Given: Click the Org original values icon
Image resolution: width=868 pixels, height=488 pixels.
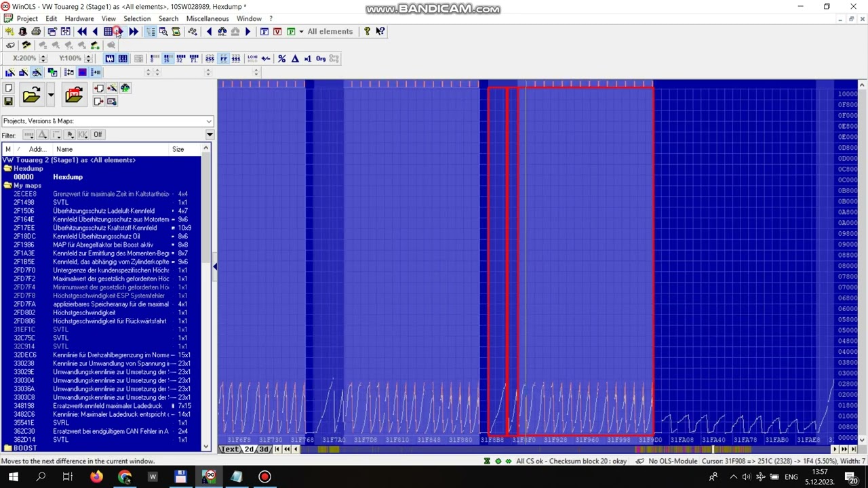Looking at the screenshot, I should pyautogui.click(x=321, y=59).
